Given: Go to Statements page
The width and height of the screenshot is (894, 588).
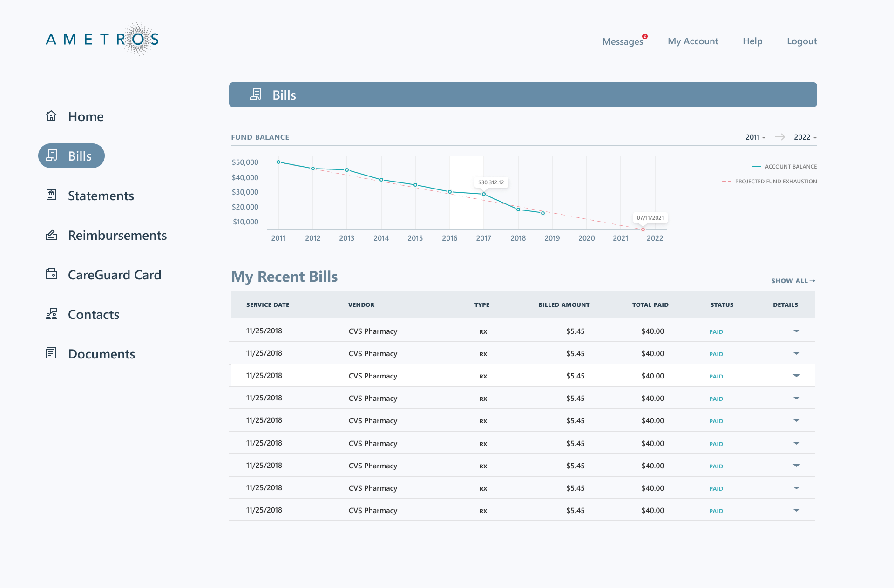Looking at the screenshot, I should click(101, 196).
